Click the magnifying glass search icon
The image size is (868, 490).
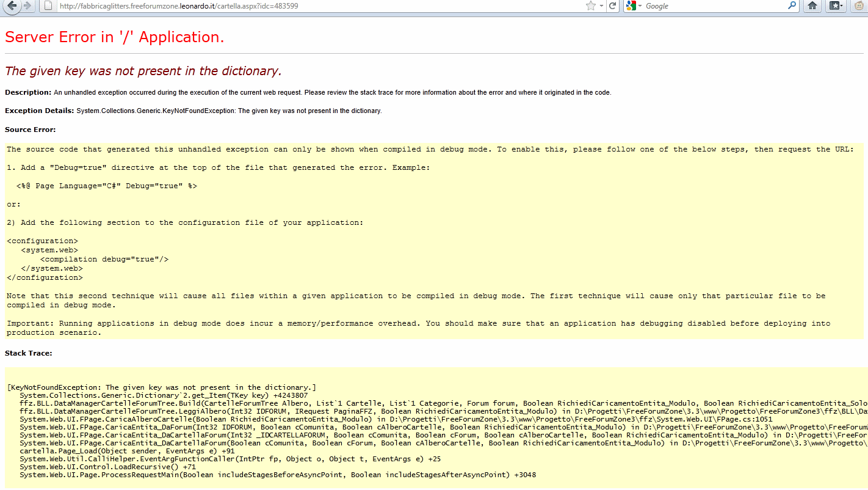792,6
